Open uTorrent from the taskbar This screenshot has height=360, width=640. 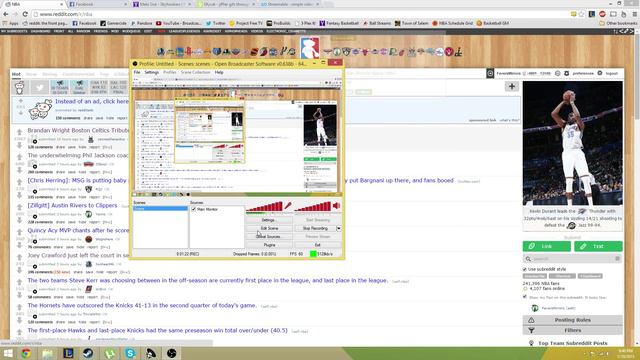coord(109,353)
